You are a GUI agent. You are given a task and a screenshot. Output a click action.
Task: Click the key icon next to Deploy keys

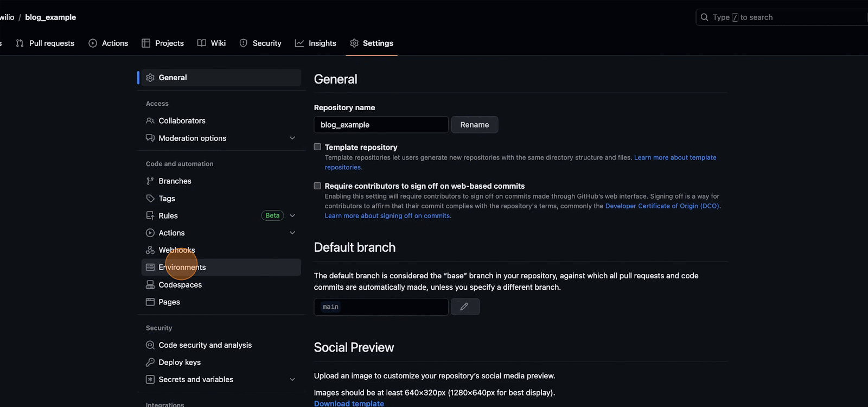coord(150,362)
